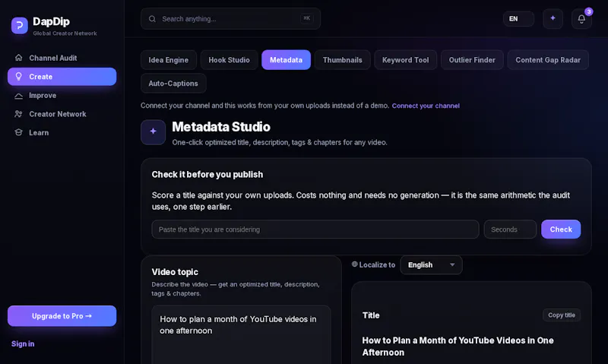Switch to the Idea Engine tab

[168, 60]
